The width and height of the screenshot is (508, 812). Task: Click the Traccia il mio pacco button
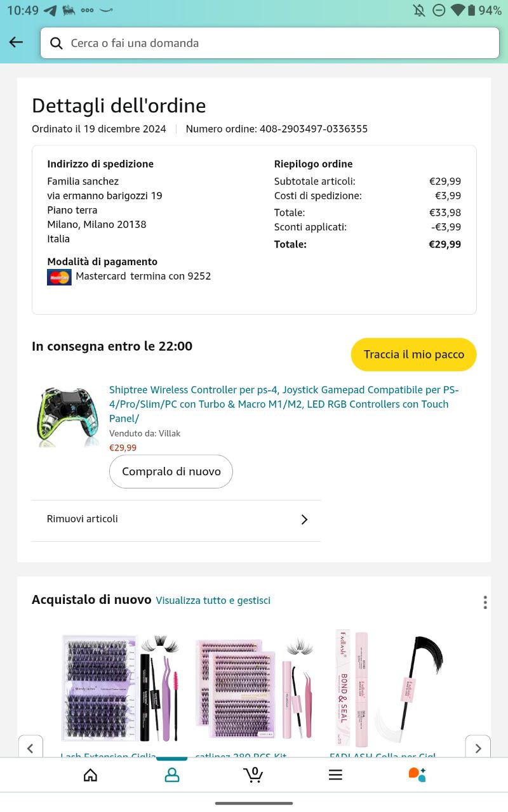(x=413, y=355)
